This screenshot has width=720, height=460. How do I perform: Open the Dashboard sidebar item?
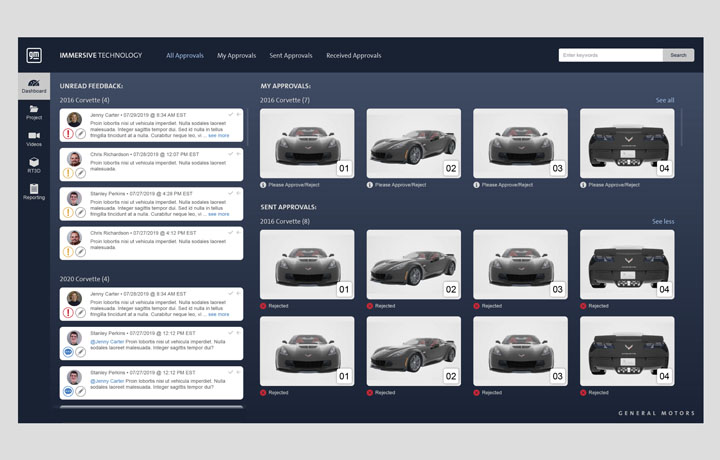[x=34, y=86]
